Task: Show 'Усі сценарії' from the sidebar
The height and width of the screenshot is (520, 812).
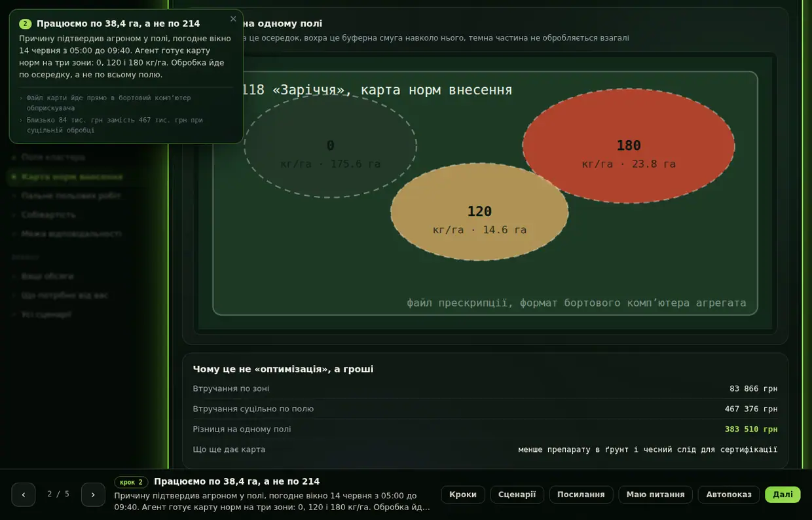Action: click(x=46, y=314)
